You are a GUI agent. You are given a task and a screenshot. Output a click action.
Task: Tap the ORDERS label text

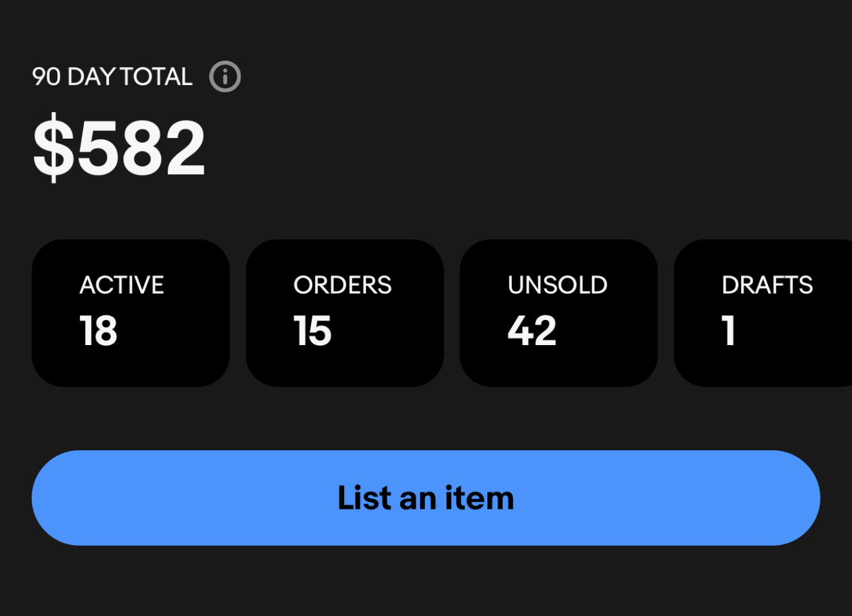pyautogui.click(x=343, y=285)
